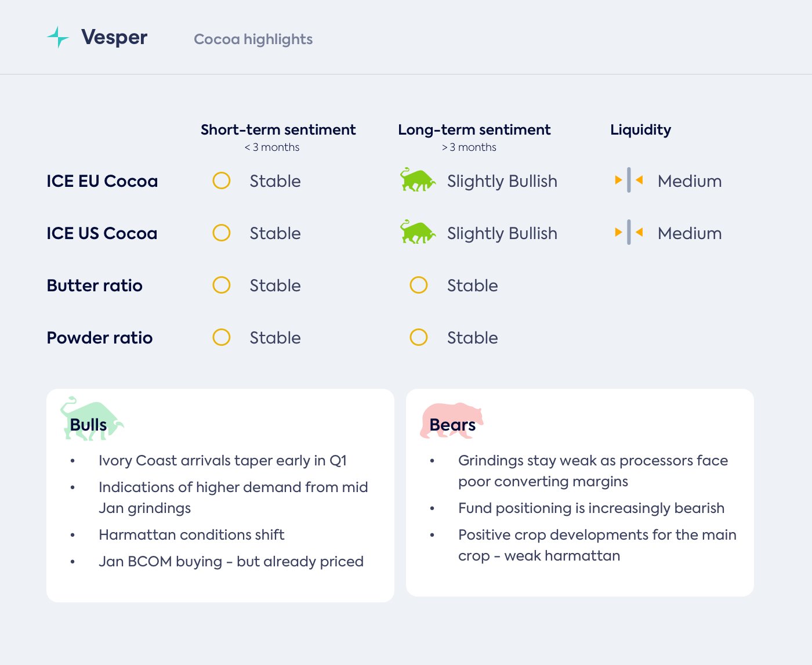Viewport: 812px width, 665px height.
Task: Click ICE EU Cocoa medium liquidity icon
Action: [x=629, y=180]
